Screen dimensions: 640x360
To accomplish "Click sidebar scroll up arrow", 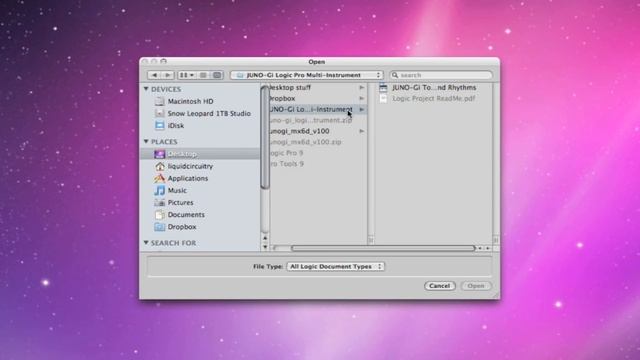I will coord(265,238).
